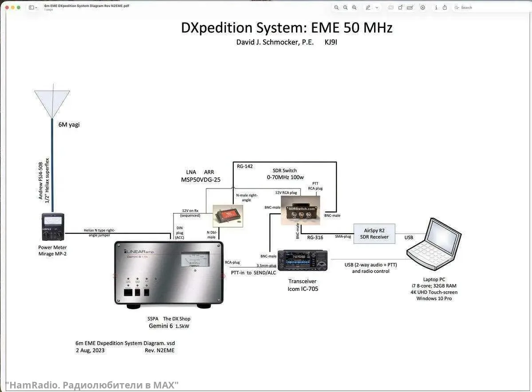The width and height of the screenshot is (532, 392).
Task: Click the '12V on Rx (sequenced)' label
Action: click(x=190, y=213)
